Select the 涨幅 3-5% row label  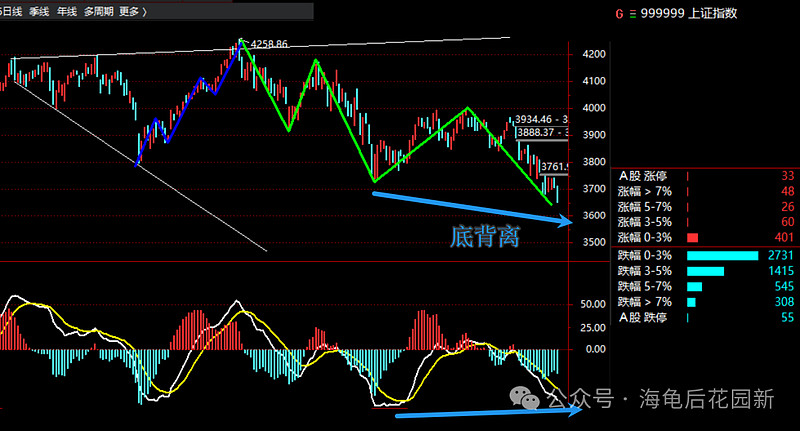644,222
